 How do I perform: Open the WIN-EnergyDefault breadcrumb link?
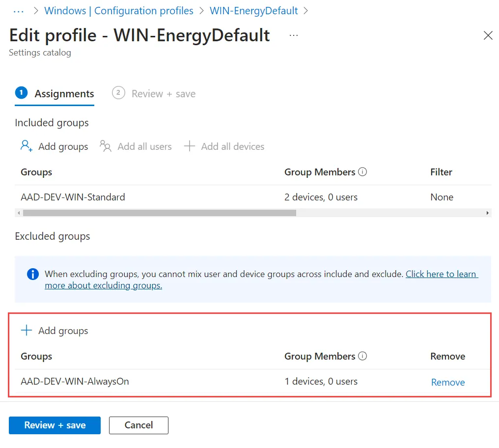click(x=253, y=10)
